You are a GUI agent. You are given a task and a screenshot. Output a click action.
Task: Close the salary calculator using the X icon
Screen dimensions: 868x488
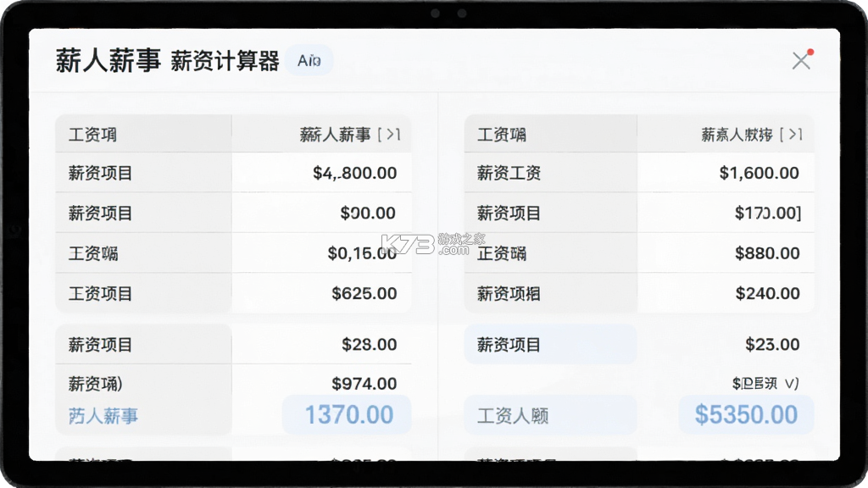tap(801, 61)
